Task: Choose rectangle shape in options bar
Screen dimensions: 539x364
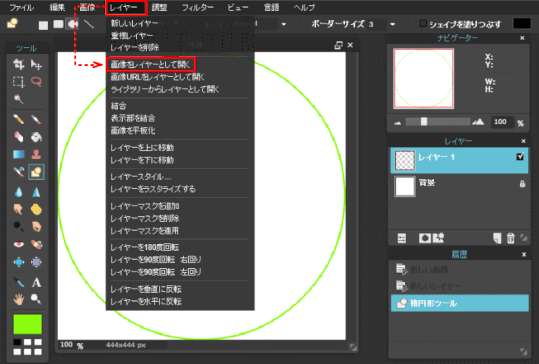Action: click(43, 25)
